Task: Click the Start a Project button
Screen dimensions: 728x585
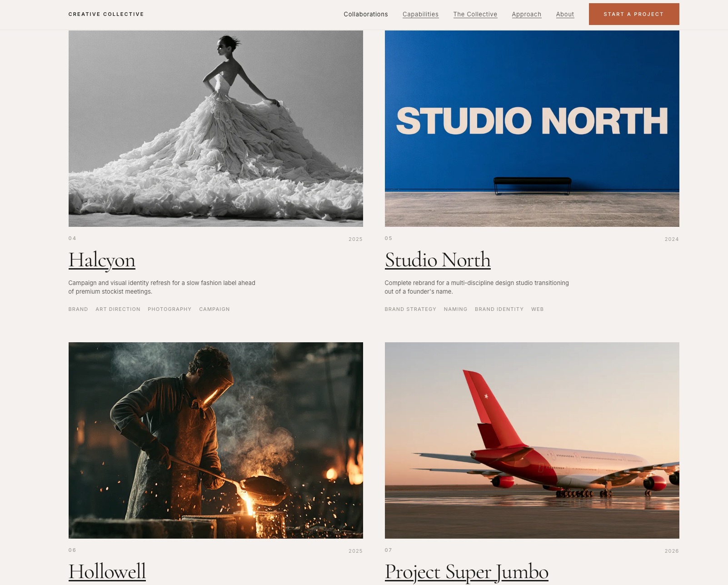Action: pos(634,14)
